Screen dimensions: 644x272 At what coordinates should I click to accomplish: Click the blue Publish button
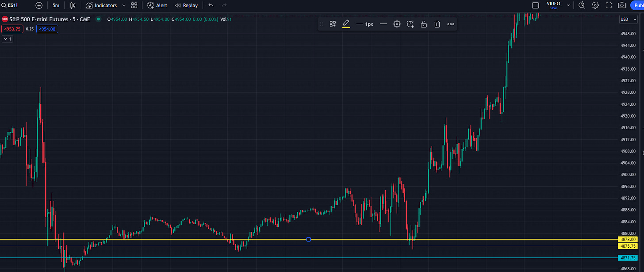click(637, 5)
